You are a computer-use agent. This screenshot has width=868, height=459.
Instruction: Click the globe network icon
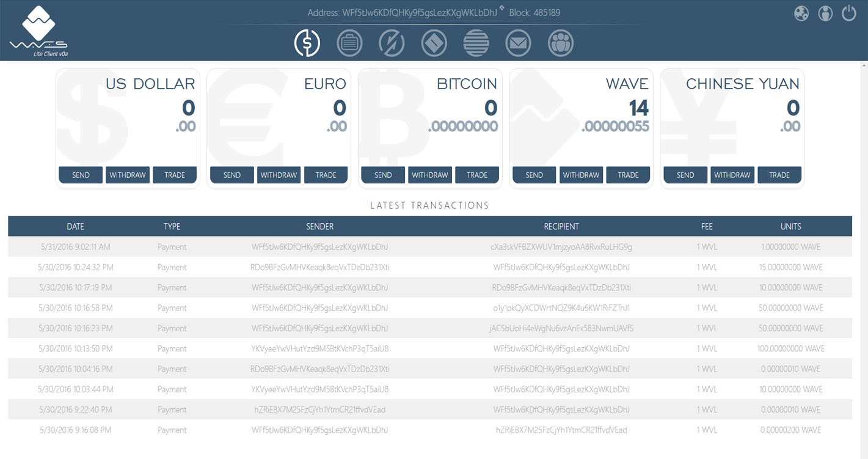pyautogui.click(x=801, y=13)
